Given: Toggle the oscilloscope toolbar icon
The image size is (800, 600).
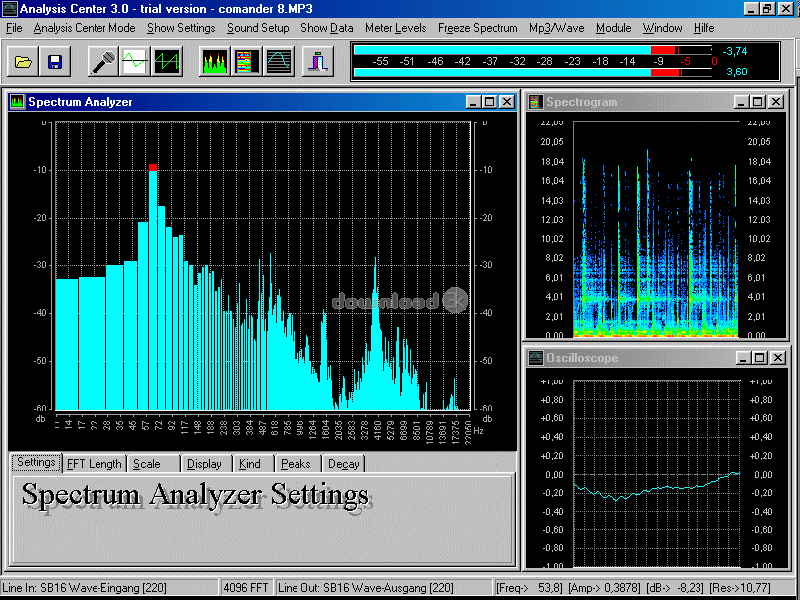Looking at the screenshot, I should [279, 63].
